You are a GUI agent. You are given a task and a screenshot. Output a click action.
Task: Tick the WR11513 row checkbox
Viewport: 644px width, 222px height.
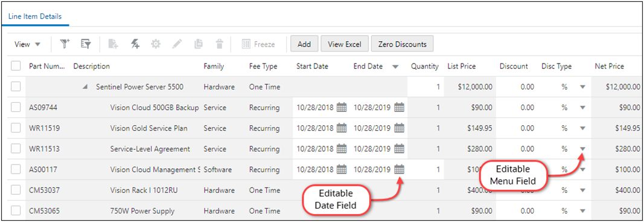(16, 149)
